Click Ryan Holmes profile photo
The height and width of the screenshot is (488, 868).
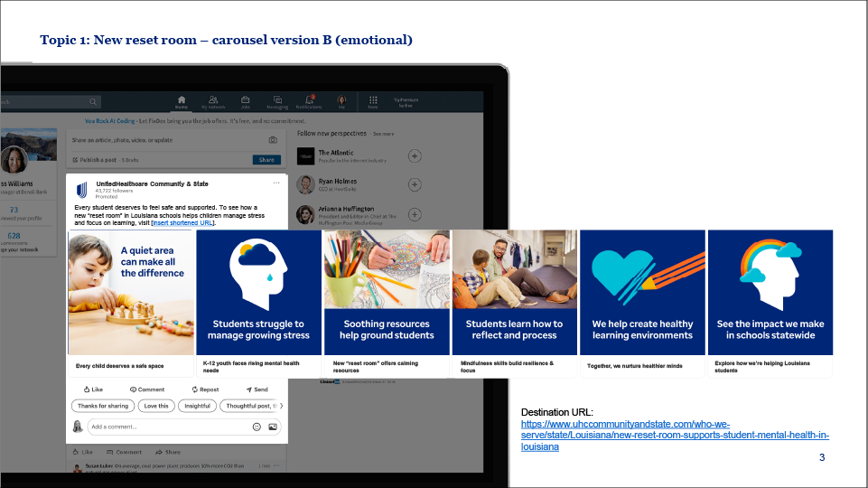tap(305, 184)
